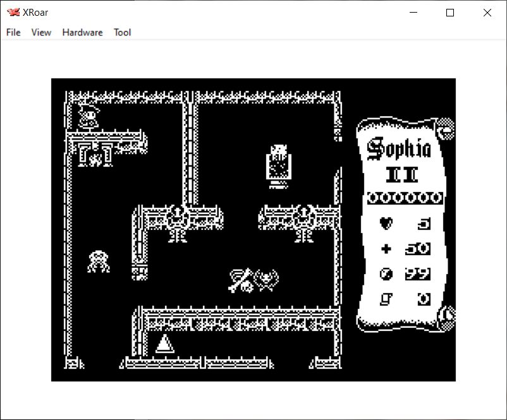
Task: Click the left torch ornament under platform
Action: point(178,224)
